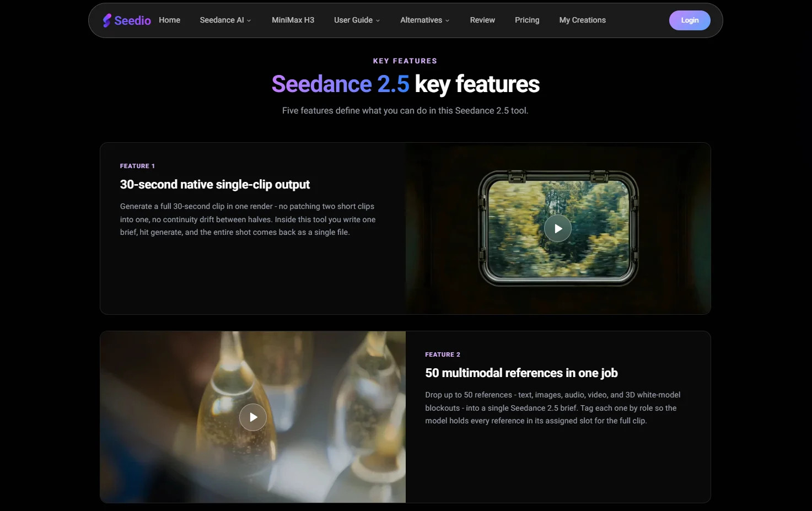Click the 'Generate a full 30-second clip' description
This screenshot has height=511, width=812.
(248, 219)
